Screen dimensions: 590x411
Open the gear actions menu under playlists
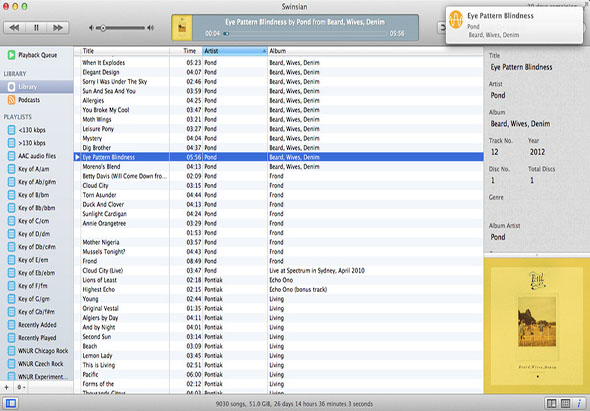coord(21,387)
